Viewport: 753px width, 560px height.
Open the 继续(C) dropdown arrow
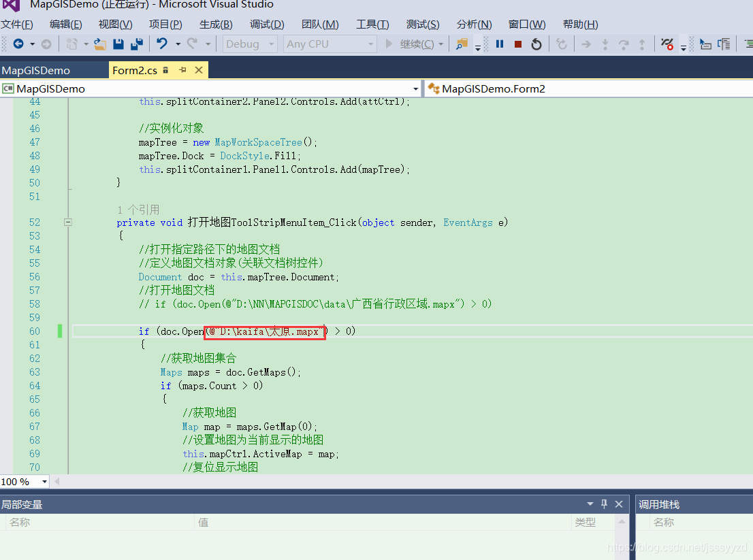[x=441, y=44]
